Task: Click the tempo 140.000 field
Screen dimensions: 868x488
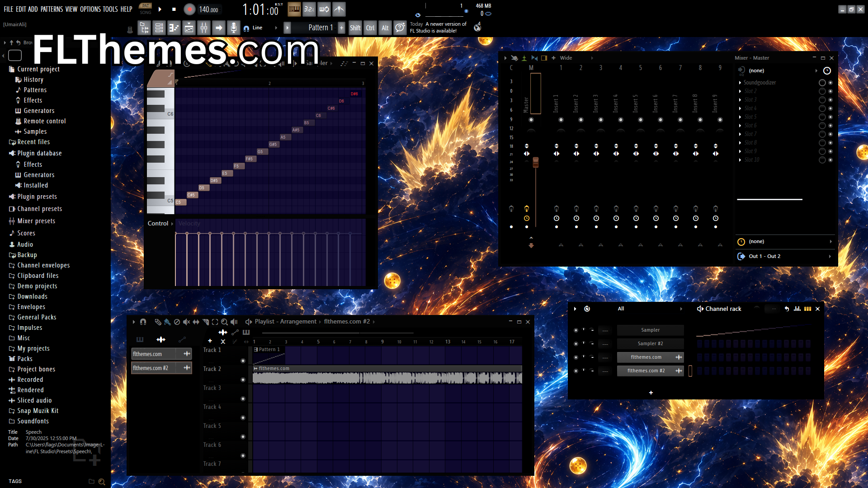Action: click(208, 9)
